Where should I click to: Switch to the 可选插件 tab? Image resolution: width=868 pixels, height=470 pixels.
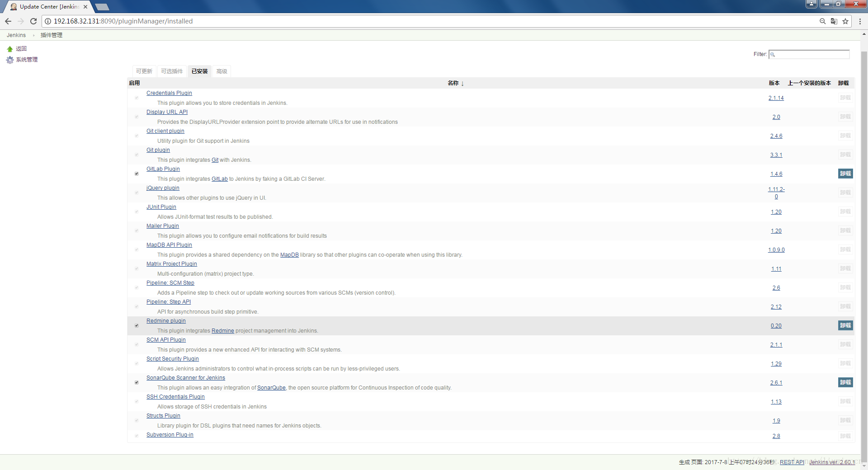tap(172, 71)
